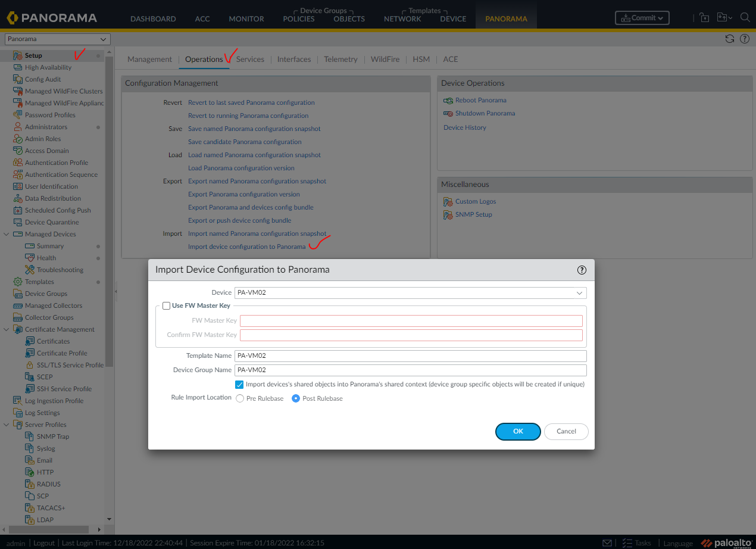The height and width of the screenshot is (549, 756).
Task: Collapse the sidebar with splitter arrow
Action: 116,291
